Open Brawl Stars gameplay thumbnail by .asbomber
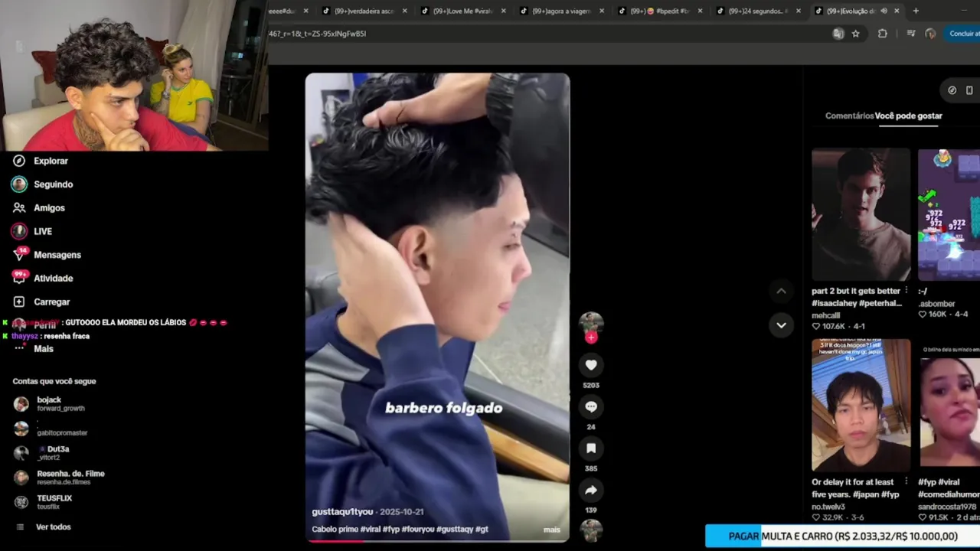 [x=949, y=214]
